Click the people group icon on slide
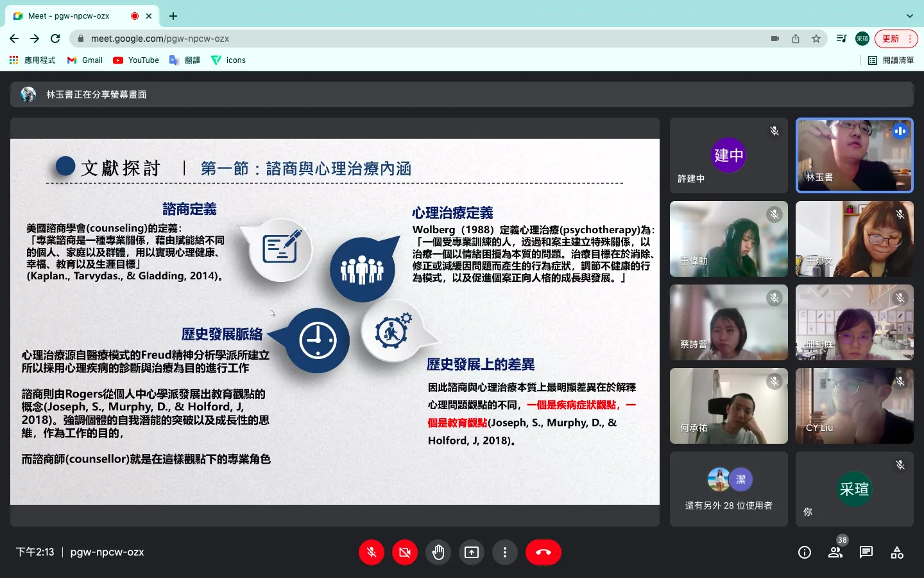 pyautogui.click(x=362, y=270)
